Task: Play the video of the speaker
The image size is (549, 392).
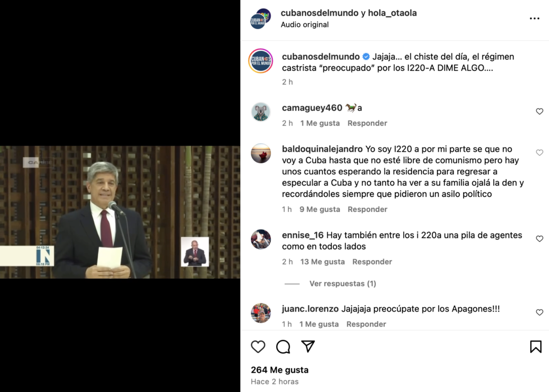Action: coord(120,212)
